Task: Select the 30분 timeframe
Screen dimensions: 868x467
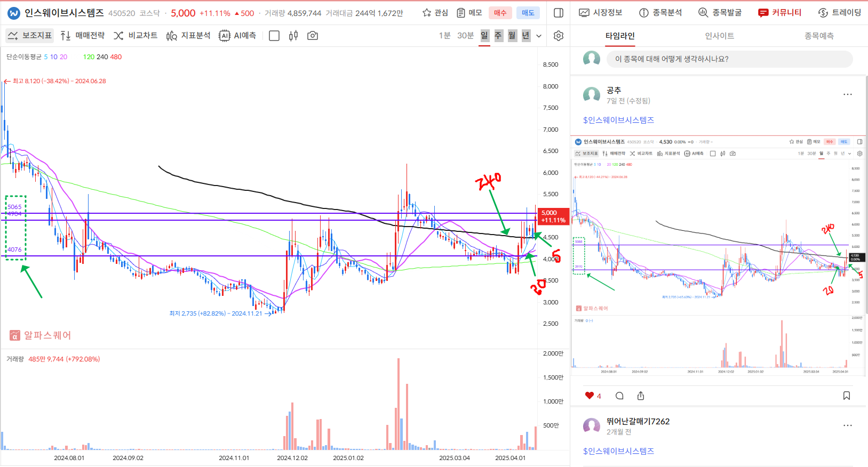Action: [466, 36]
